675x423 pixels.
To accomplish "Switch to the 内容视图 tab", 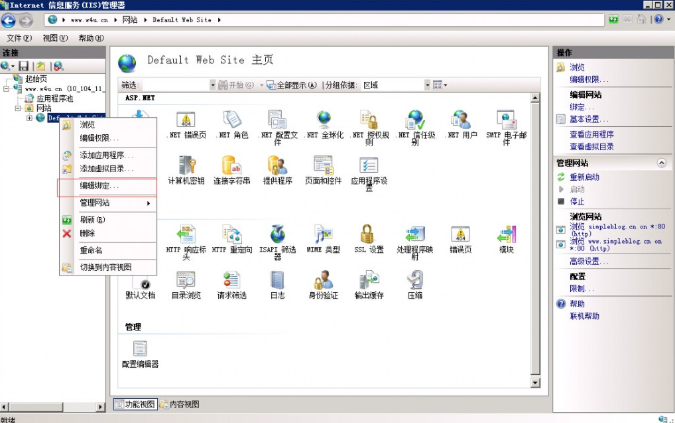I will tap(180, 404).
